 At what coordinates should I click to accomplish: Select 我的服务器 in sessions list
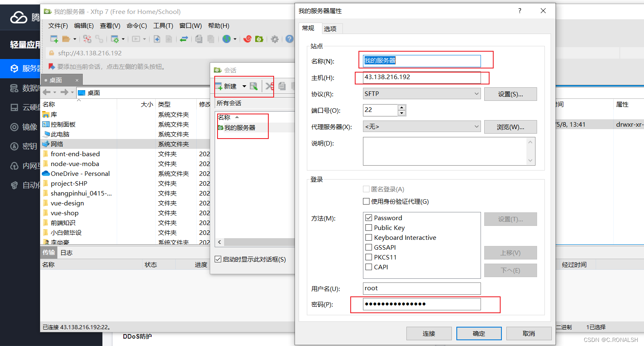[239, 127]
